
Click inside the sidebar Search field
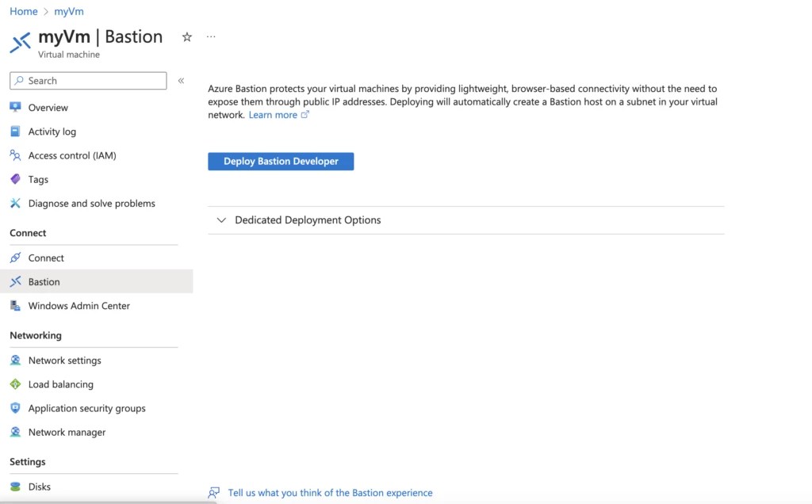pyautogui.click(x=87, y=80)
